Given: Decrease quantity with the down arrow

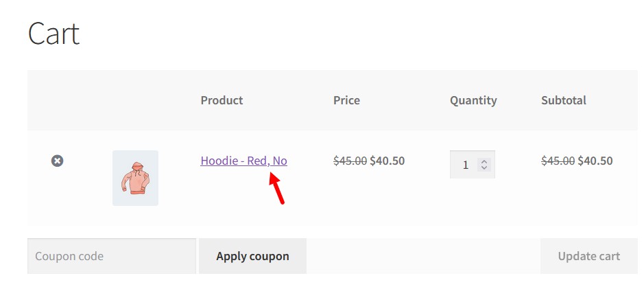Looking at the screenshot, I should [484, 167].
